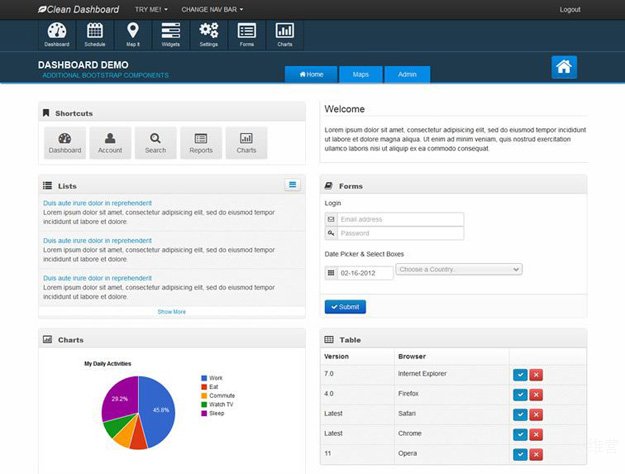Approve the Opera row checkmark
The image size is (625, 474).
pos(520,454)
